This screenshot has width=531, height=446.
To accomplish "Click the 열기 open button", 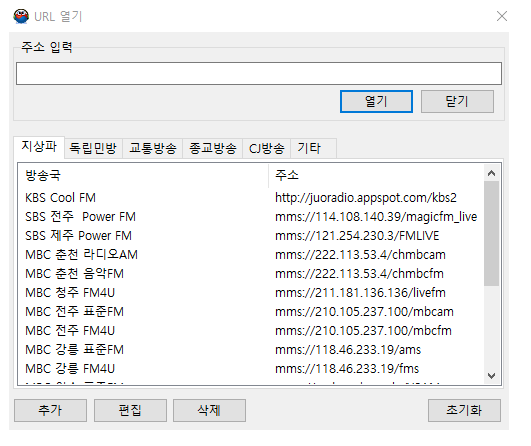I will click(x=376, y=101).
